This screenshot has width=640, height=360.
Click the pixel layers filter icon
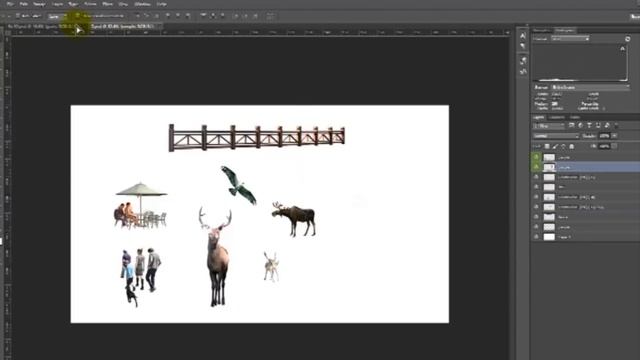click(x=571, y=126)
